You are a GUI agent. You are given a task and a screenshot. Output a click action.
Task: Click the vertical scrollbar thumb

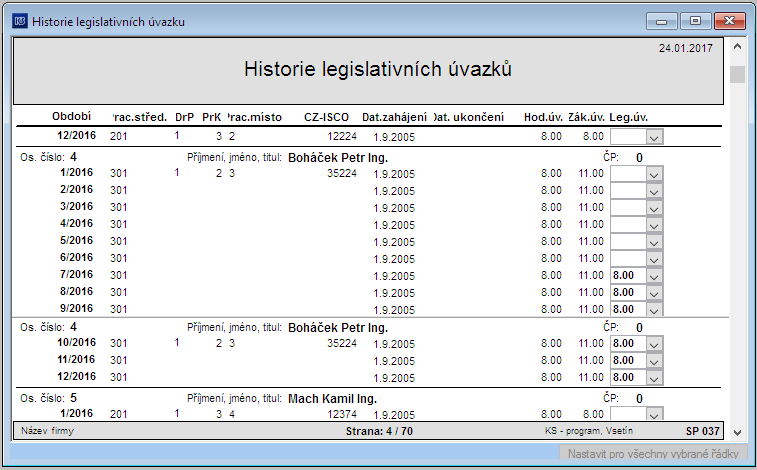coord(737,74)
